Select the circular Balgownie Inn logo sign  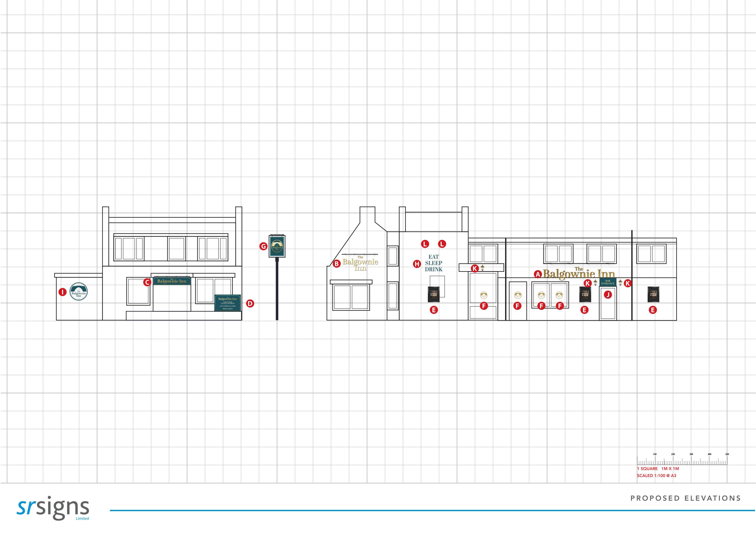pyautogui.click(x=79, y=292)
